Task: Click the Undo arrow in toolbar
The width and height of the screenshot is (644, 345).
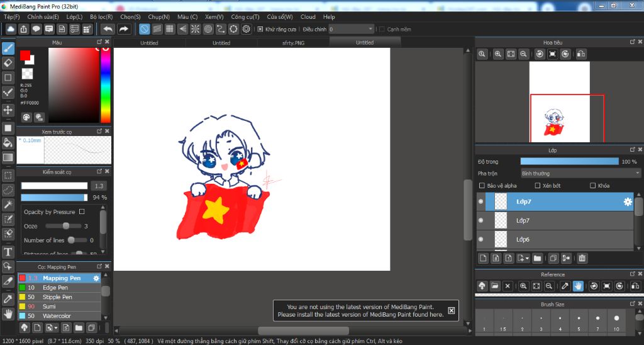Action: click(x=108, y=29)
